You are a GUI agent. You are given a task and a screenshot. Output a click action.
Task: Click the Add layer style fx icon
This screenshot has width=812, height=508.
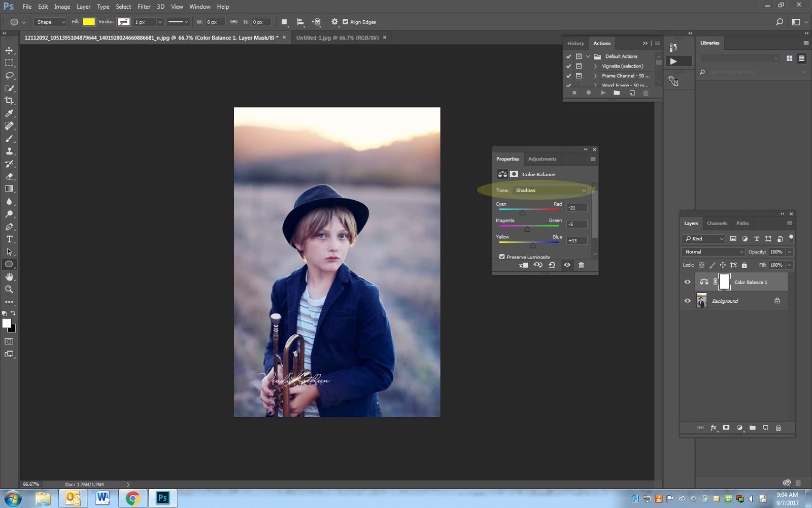(x=714, y=428)
